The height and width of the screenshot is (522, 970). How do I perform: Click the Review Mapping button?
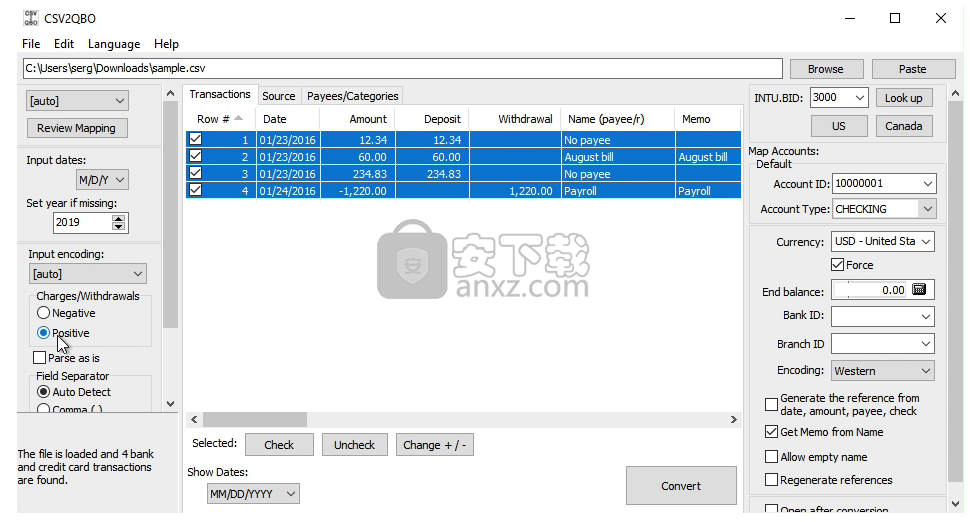coord(77,128)
